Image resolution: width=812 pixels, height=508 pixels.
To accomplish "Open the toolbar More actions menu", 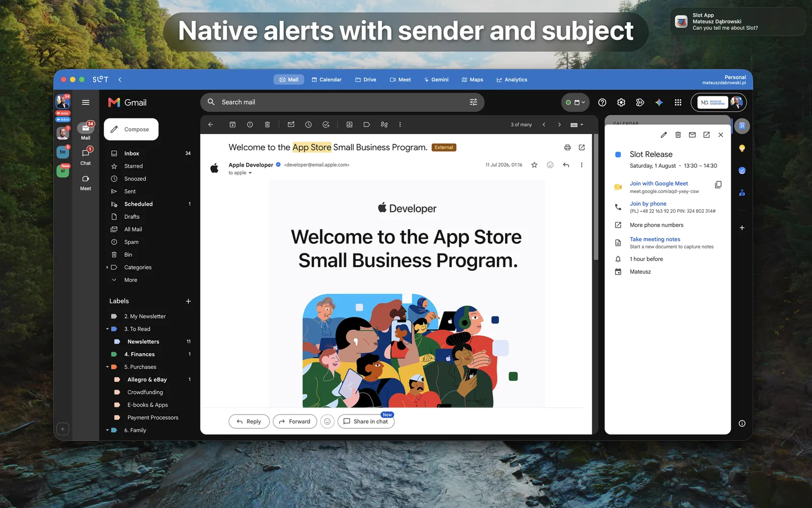I will tap(400, 124).
